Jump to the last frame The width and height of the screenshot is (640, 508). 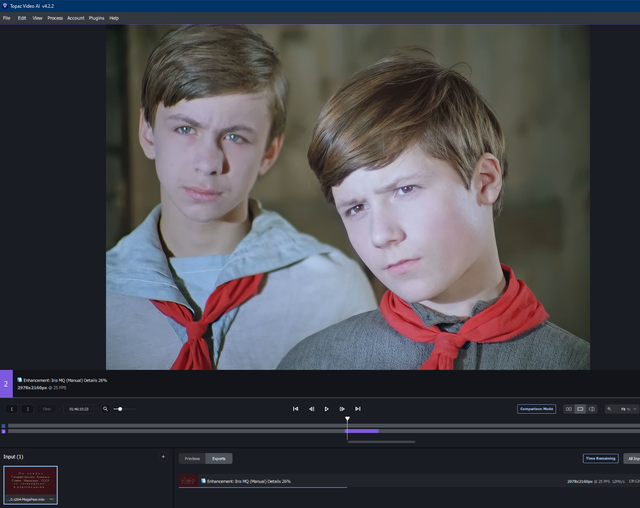tap(358, 409)
